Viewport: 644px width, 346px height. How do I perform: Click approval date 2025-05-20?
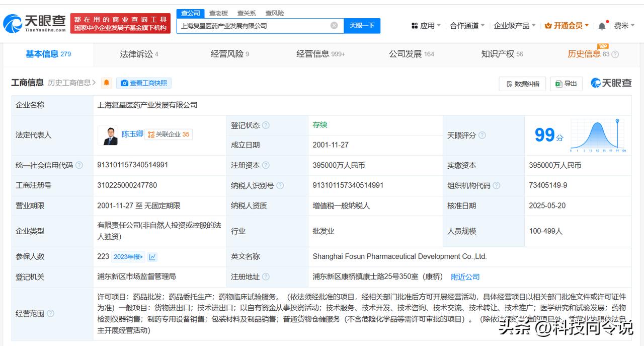tap(547, 206)
